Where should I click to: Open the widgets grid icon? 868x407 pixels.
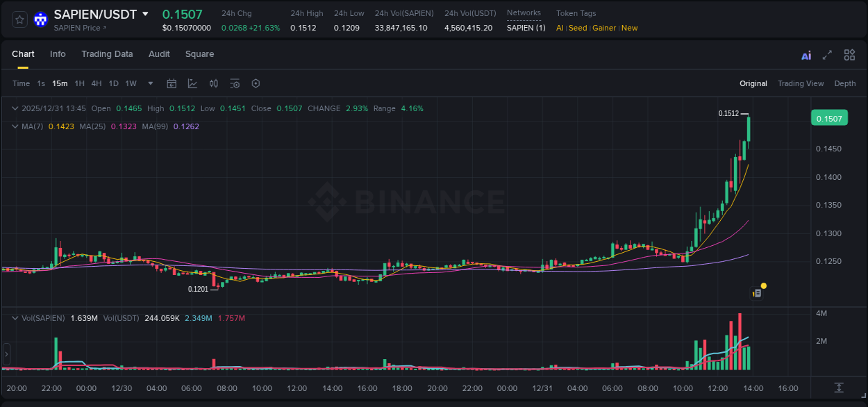coord(849,55)
